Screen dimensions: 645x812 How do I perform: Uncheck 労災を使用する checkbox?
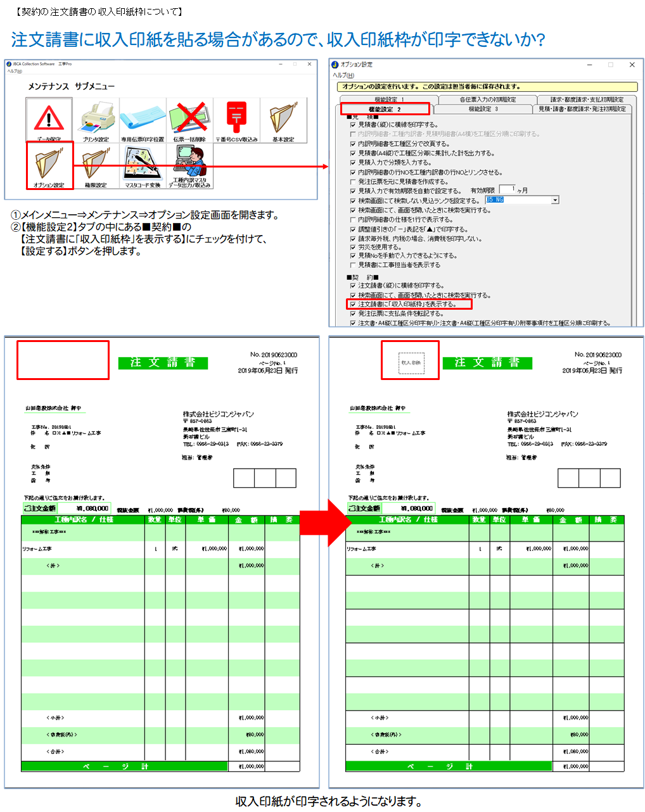(353, 248)
